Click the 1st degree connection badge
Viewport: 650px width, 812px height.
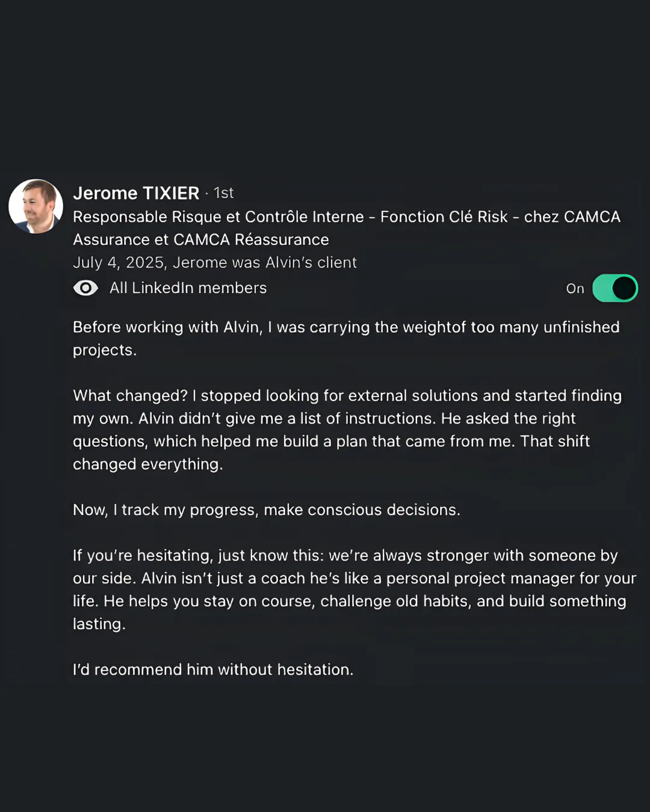coord(224,193)
